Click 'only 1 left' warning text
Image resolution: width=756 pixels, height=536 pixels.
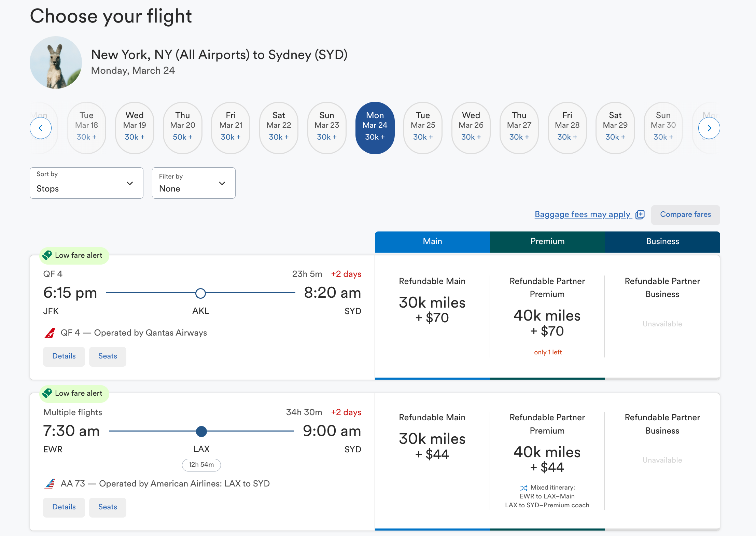[x=548, y=352]
